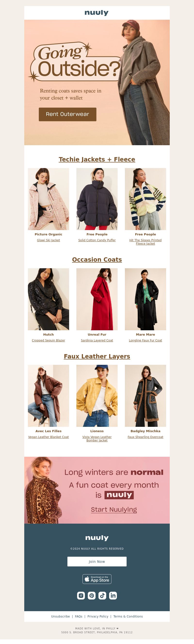194x644 pixels.
Task: Open the Occasion Coats heading link
Action: point(97,260)
